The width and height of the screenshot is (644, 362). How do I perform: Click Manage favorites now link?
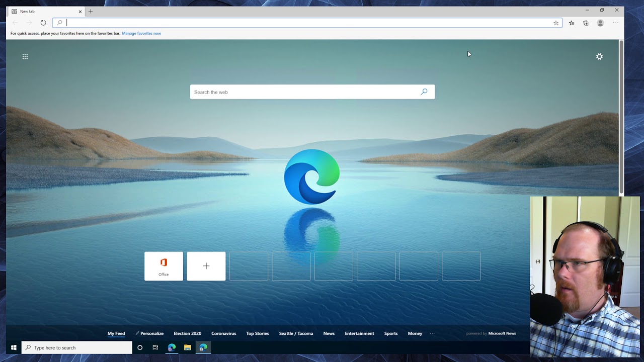coord(141,33)
